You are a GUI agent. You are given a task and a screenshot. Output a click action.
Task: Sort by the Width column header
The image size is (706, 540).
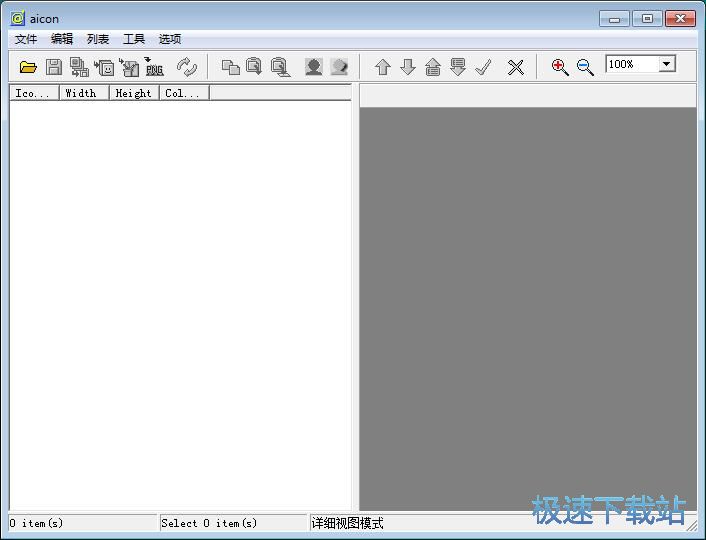click(x=85, y=93)
